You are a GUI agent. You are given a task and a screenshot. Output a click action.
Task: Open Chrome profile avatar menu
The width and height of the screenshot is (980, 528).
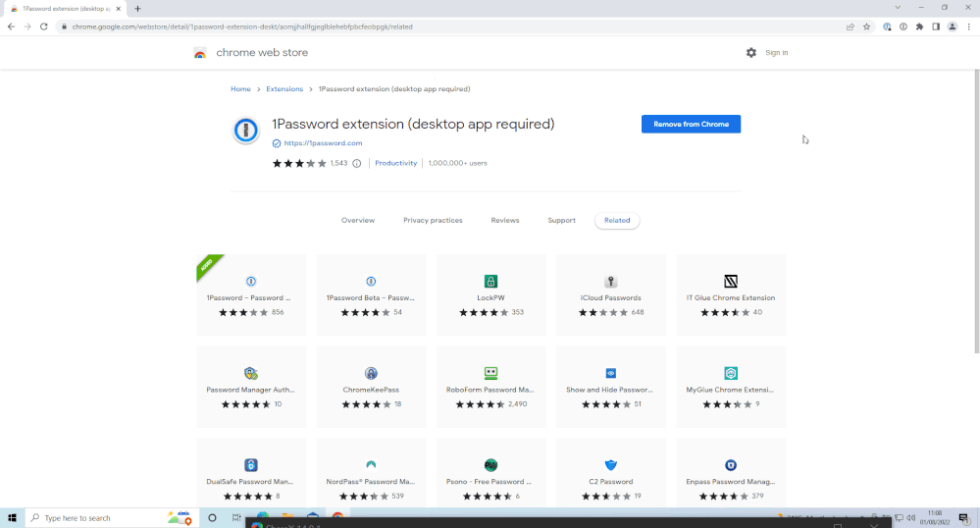tap(952, 26)
